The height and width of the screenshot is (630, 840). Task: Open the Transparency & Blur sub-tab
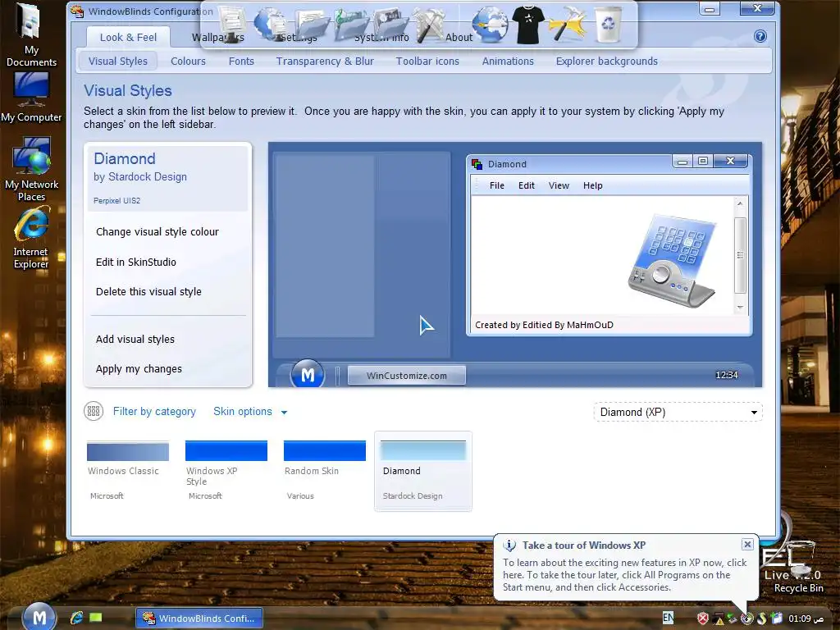(x=325, y=61)
